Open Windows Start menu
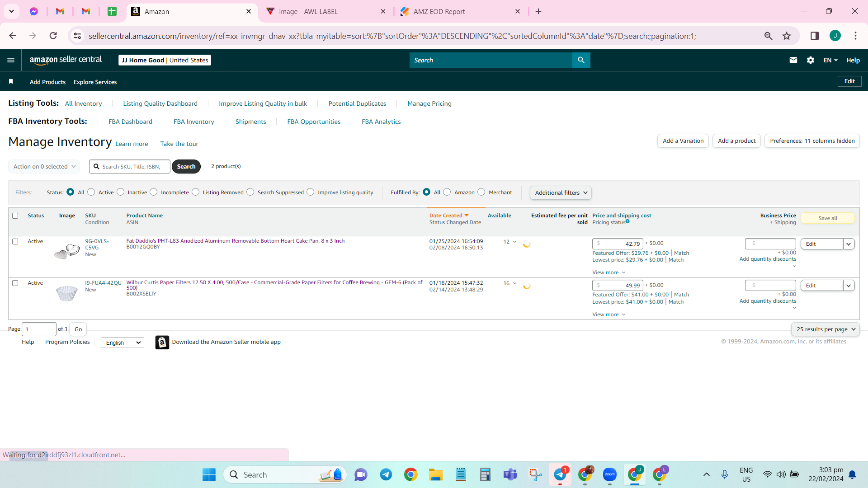The image size is (868, 488). click(x=209, y=474)
